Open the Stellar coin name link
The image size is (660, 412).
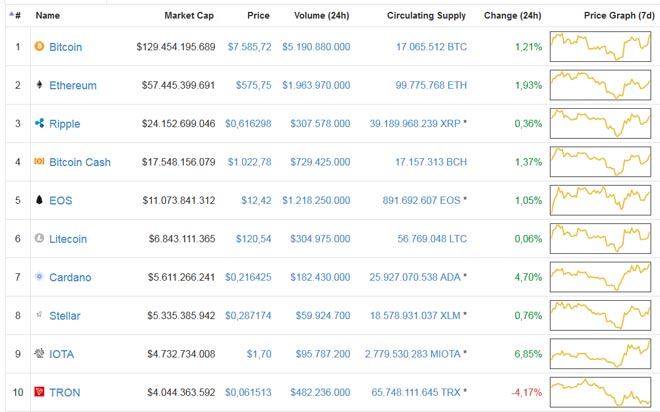(65, 315)
